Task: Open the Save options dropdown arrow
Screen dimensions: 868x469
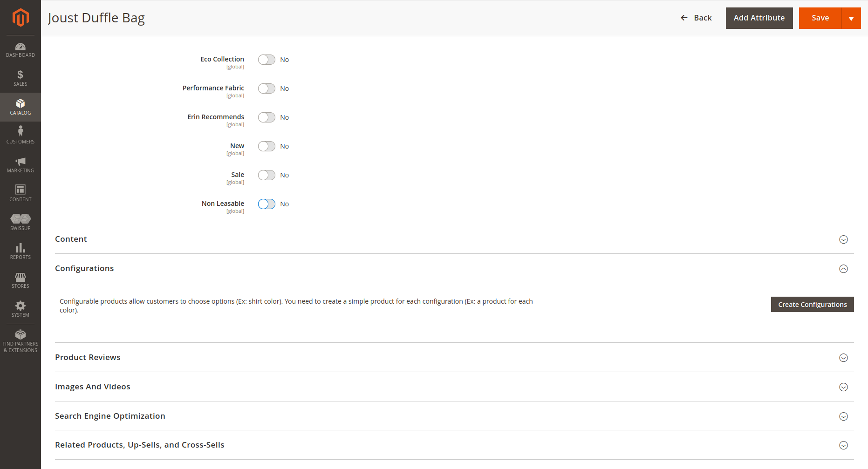Action: pos(851,18)
